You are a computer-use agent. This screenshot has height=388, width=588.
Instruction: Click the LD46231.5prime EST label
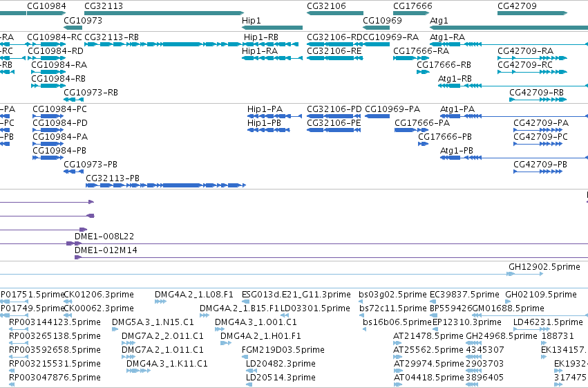pos(548,322)
